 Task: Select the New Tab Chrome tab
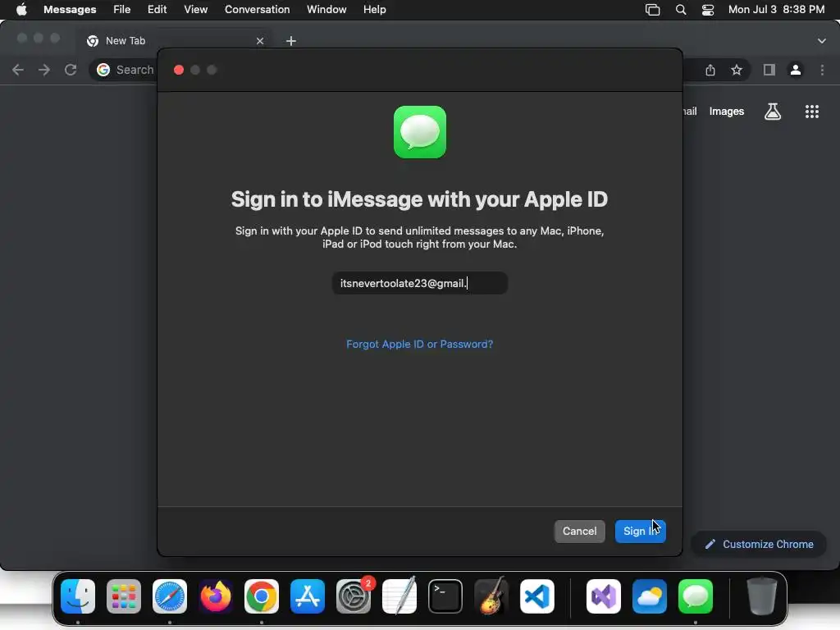tap(176, 41)
